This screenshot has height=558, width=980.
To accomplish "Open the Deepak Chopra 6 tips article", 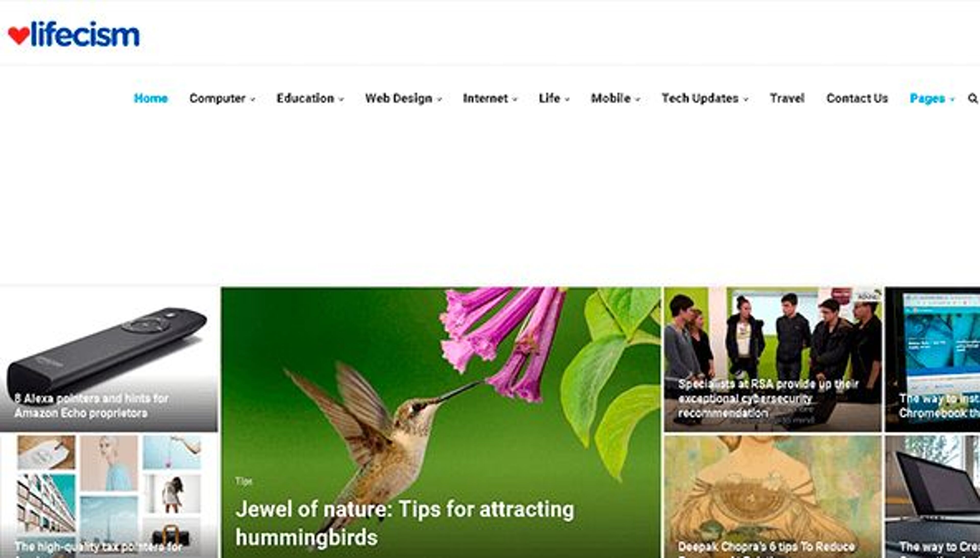I will tap(772, 497).
